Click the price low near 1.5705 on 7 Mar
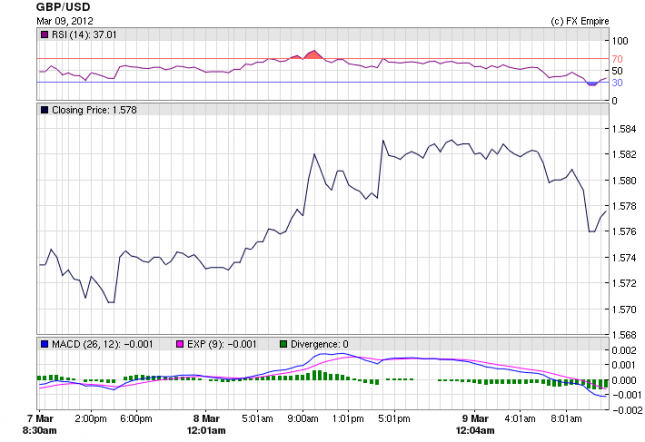 [111, 302]
